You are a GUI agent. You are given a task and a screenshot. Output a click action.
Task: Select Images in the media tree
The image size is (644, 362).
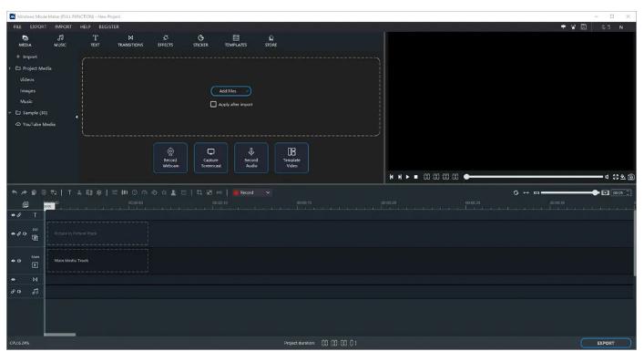(27, 90)
